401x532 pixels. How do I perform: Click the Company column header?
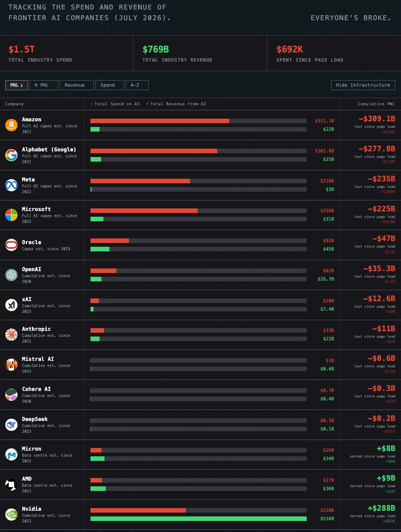click(x=14, y=104)
